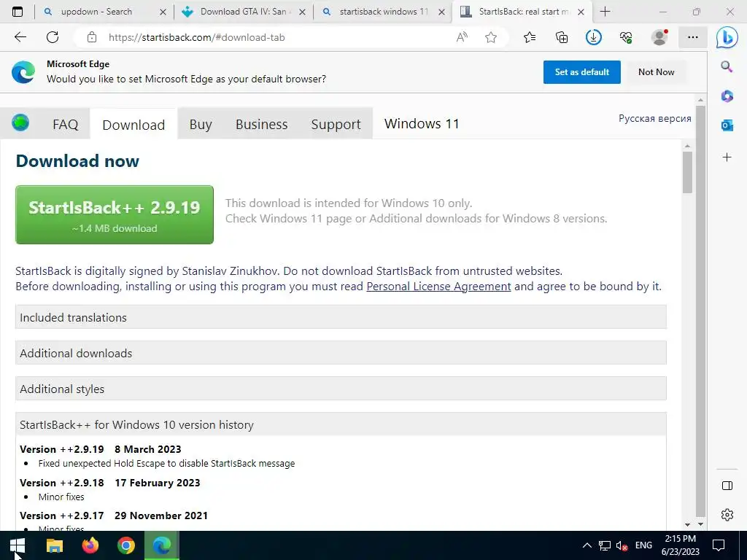Viewport: 747px width, 560px height.
Task: Close the upodown - Search tab
Action: (x=163, y=12)
